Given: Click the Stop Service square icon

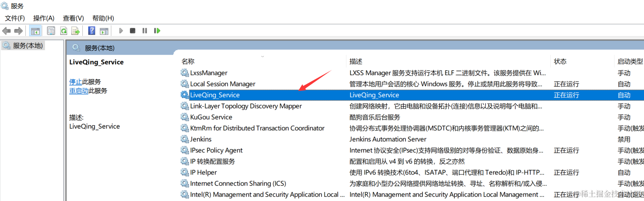Looking at the screenshot, I should tap(133, 31).
